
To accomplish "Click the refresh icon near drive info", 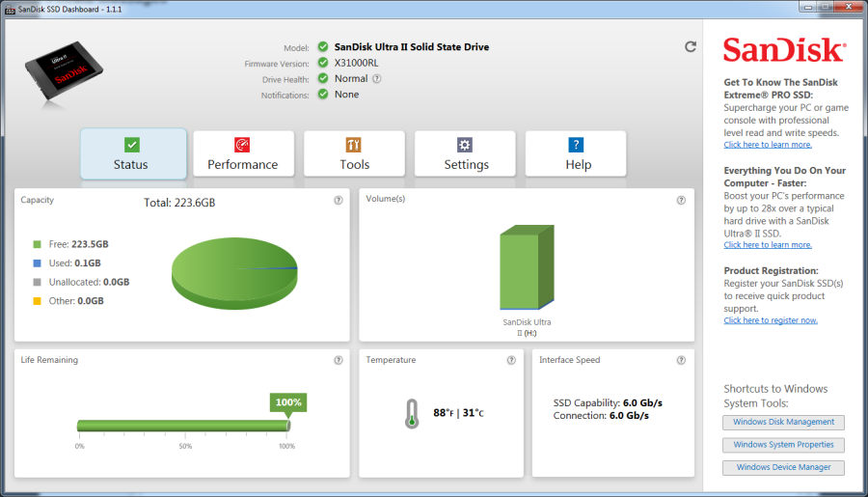I will coord(691,46).
